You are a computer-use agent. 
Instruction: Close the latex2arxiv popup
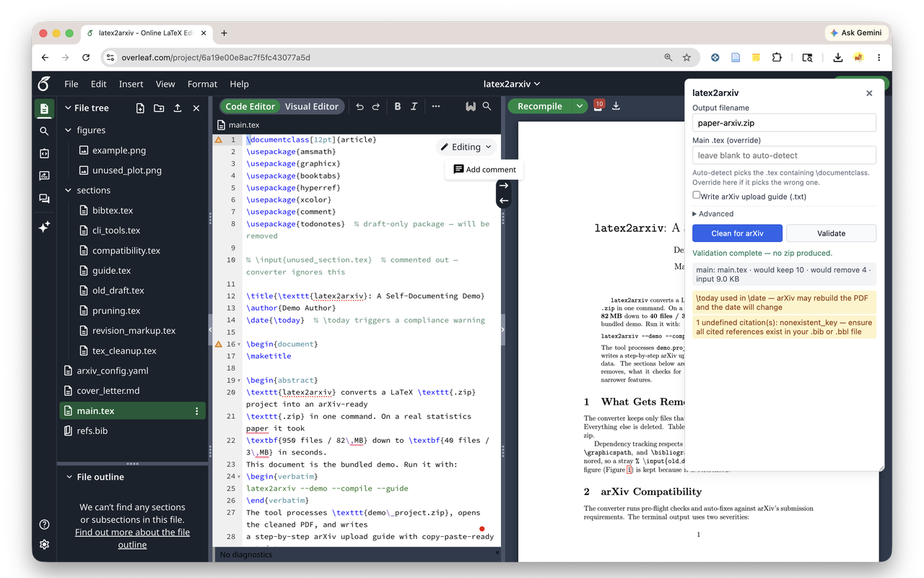point(869,93)
